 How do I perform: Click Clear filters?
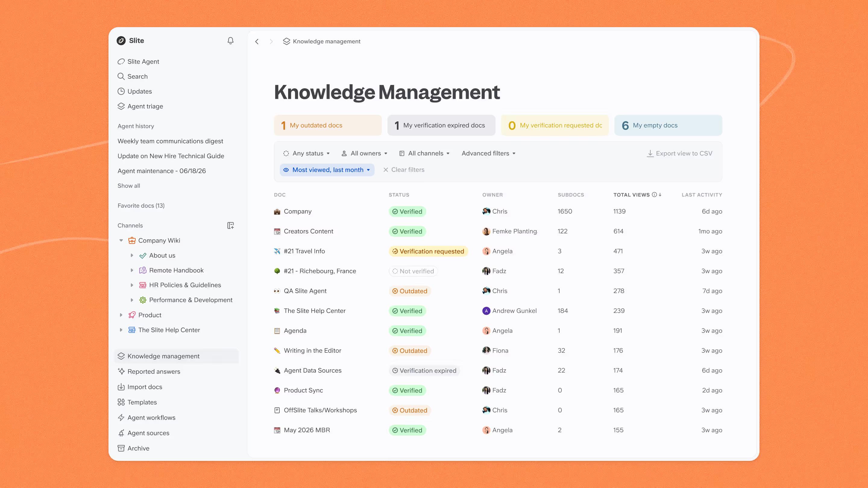tap(404, 170)
